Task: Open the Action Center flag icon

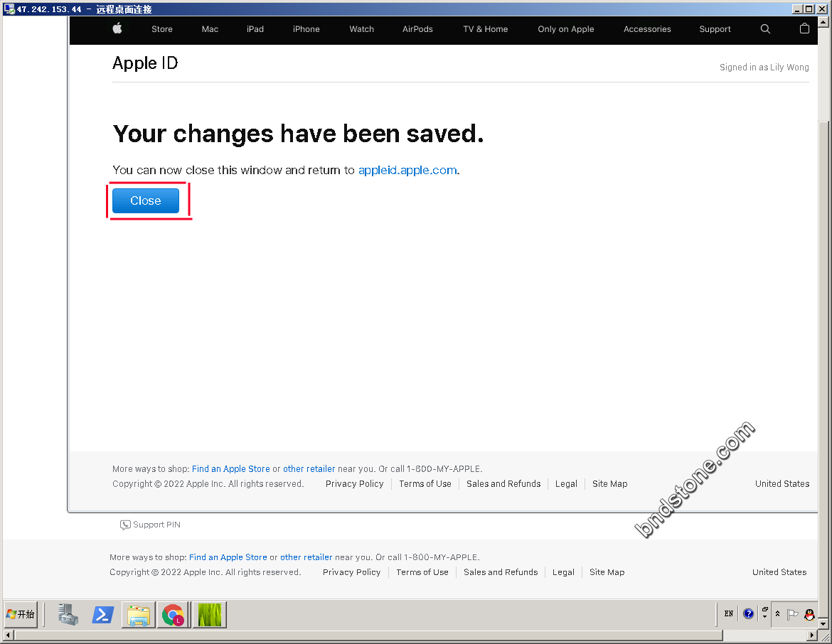Action: coord(793,614)
